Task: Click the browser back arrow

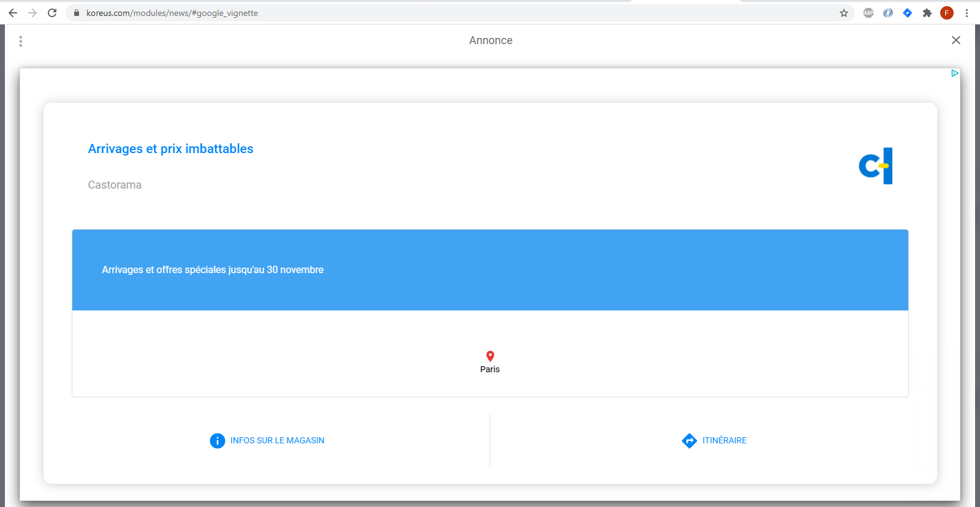Action: pyautogui.click(x=13, y=13)
